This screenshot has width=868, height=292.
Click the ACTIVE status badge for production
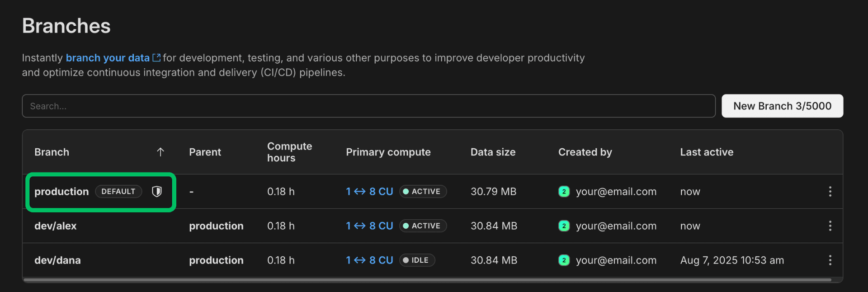coord(423,192)
